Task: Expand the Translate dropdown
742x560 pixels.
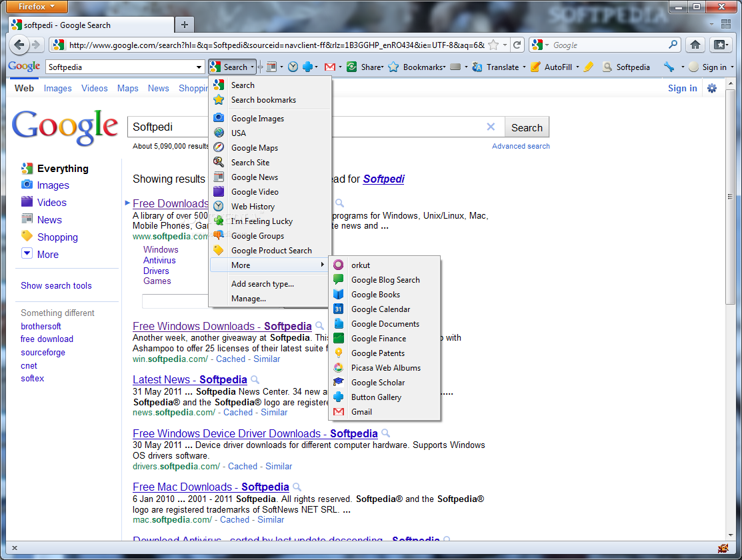Action: [x=524, y=67]
